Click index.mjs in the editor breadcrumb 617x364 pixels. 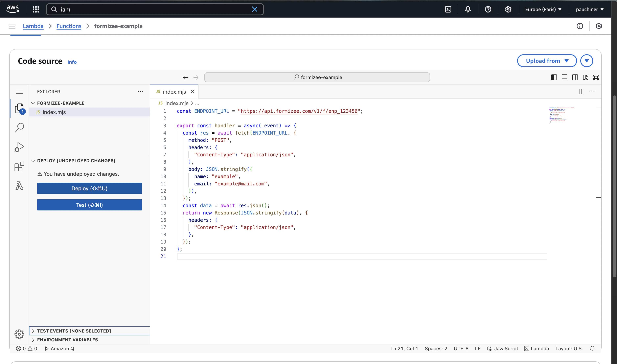click(x=177, y=103)
